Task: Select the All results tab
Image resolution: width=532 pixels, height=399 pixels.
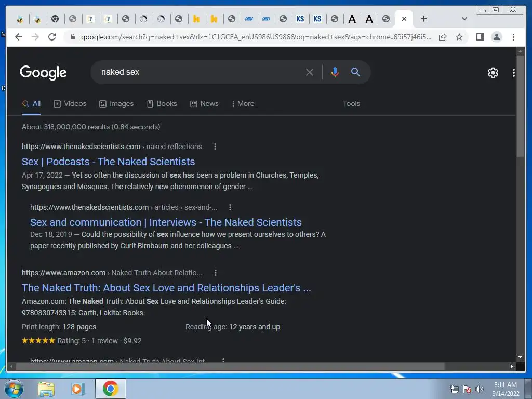Action: pyautogui.click(x=31, y=104)
